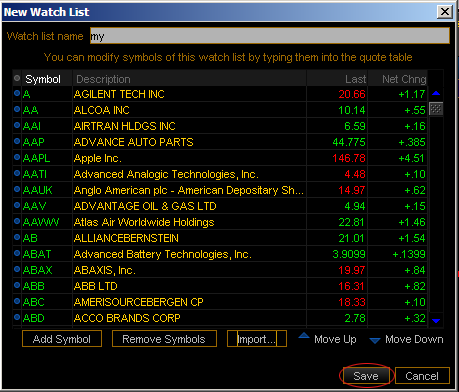Save the new watch list
Image resolution: width=459 pixels, height=392 pixels.
366,376
